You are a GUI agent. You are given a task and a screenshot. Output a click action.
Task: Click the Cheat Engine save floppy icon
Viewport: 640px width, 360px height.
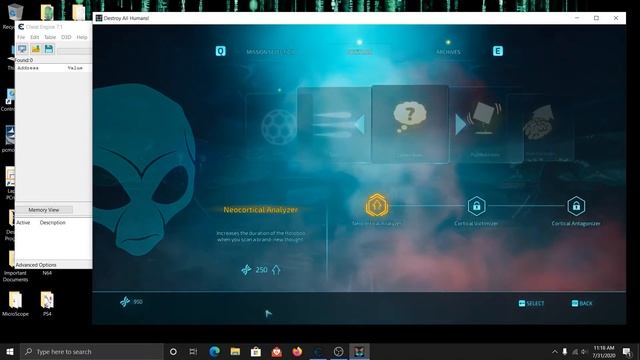(x=49, y=49)
